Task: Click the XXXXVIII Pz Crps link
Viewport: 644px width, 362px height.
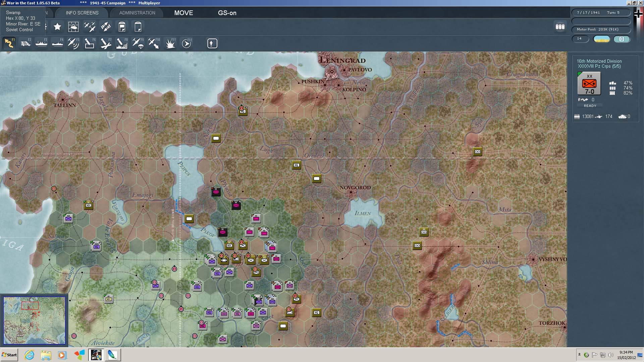Action: coord(599,66)
